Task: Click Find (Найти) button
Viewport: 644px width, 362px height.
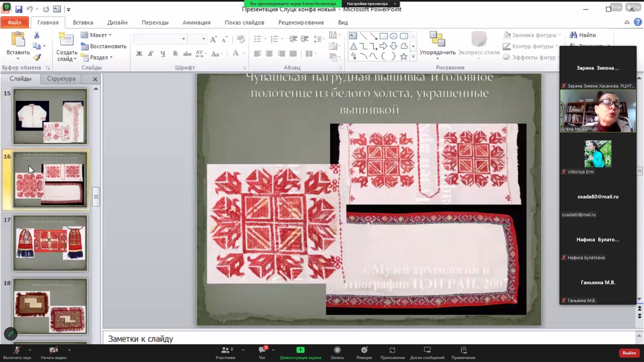Action: pyautogui.click(x=583, y=35)
